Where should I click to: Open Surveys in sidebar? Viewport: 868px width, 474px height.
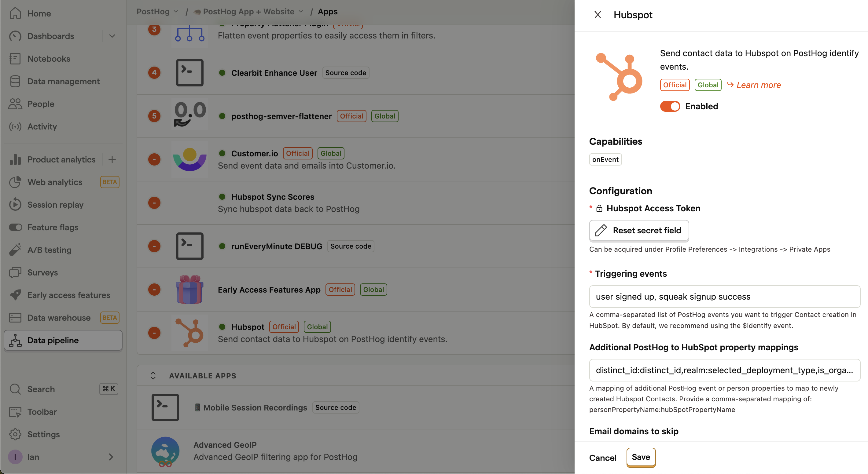(x=42, y=272)
